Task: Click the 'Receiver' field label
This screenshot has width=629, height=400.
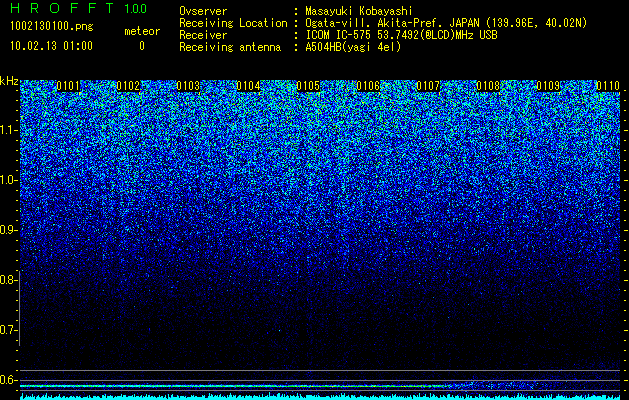Action: (x=203, y=35)
